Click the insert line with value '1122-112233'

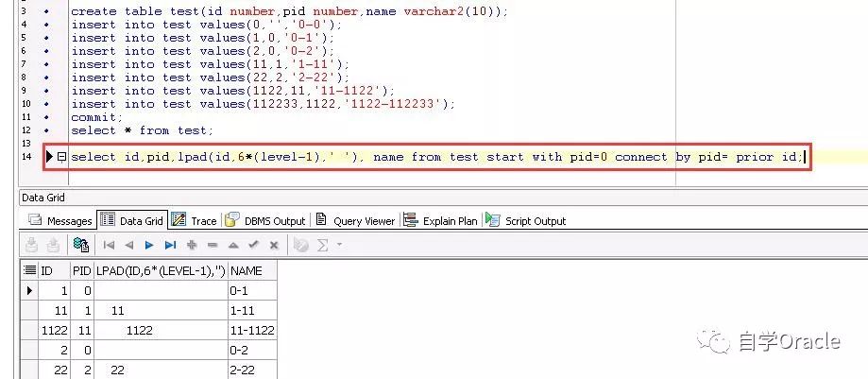pos(263,104)
